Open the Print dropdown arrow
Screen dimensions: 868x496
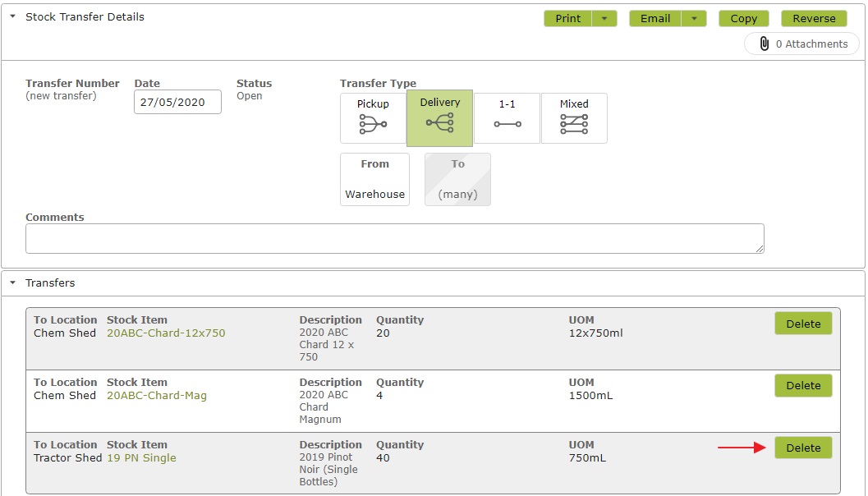[x=604, y=18]
